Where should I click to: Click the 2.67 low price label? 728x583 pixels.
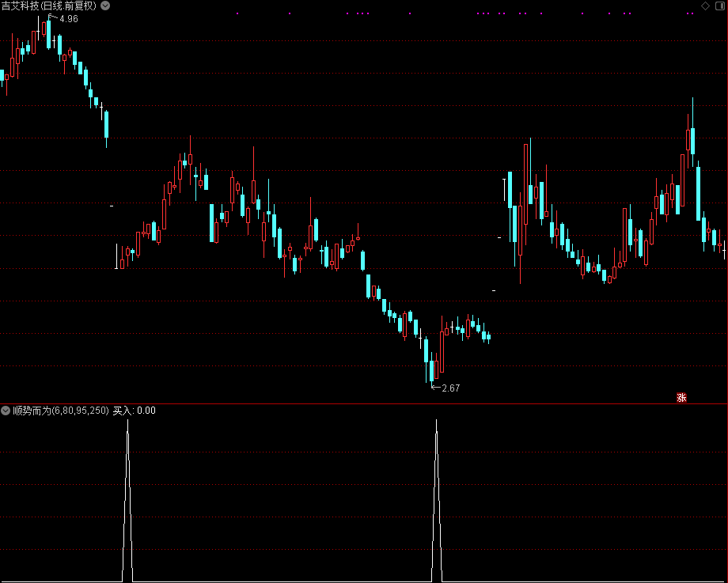[451, 388]
